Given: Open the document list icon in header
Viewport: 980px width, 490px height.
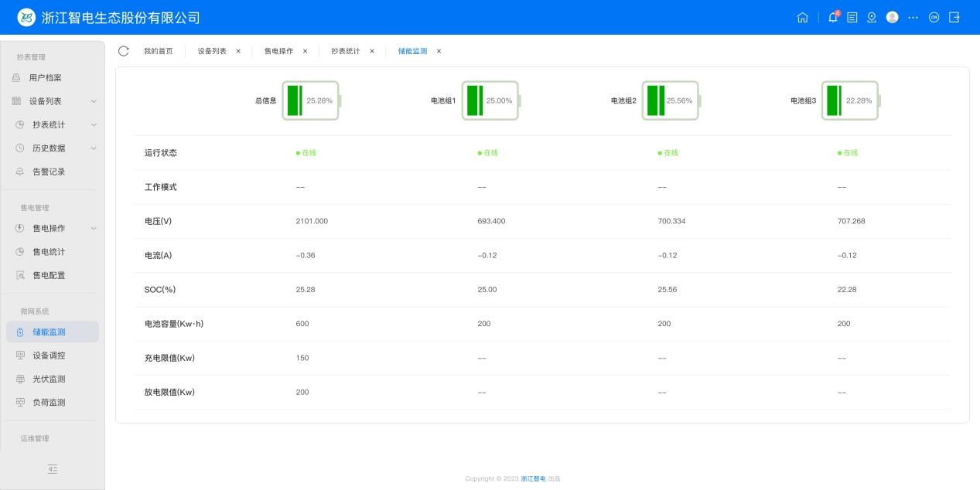Looking at the screenshot, I should [x=852, y=18].
